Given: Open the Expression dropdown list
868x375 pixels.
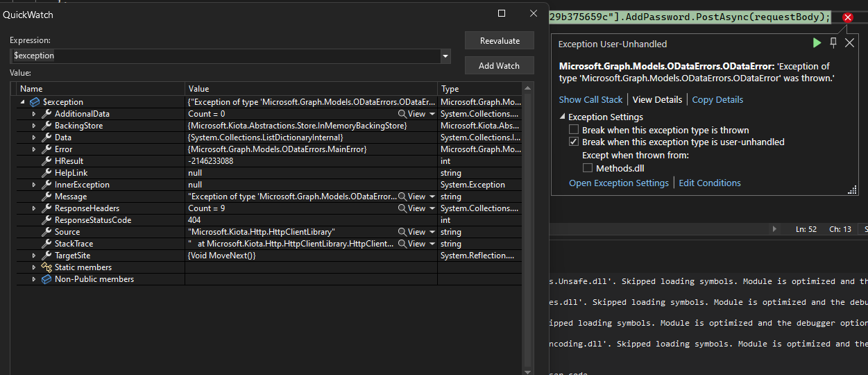Looking at the screenshot, I should pyautogui.click(x=445, y=56).
